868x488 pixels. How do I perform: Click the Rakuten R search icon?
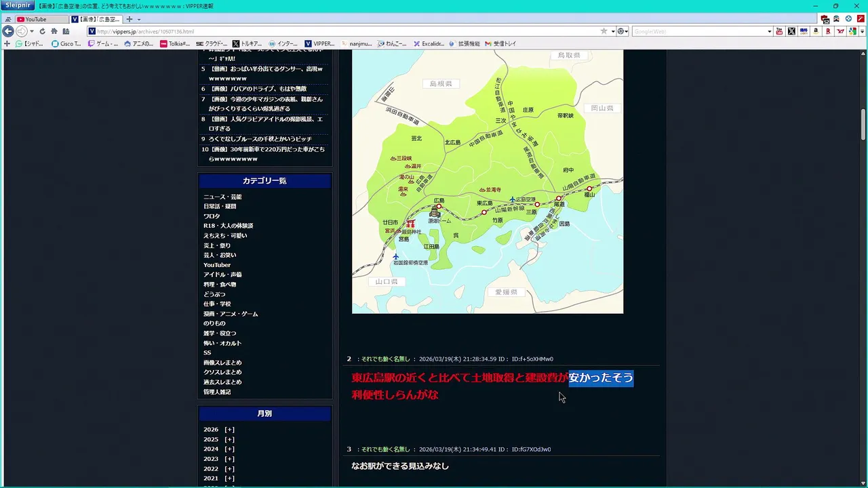828,31
